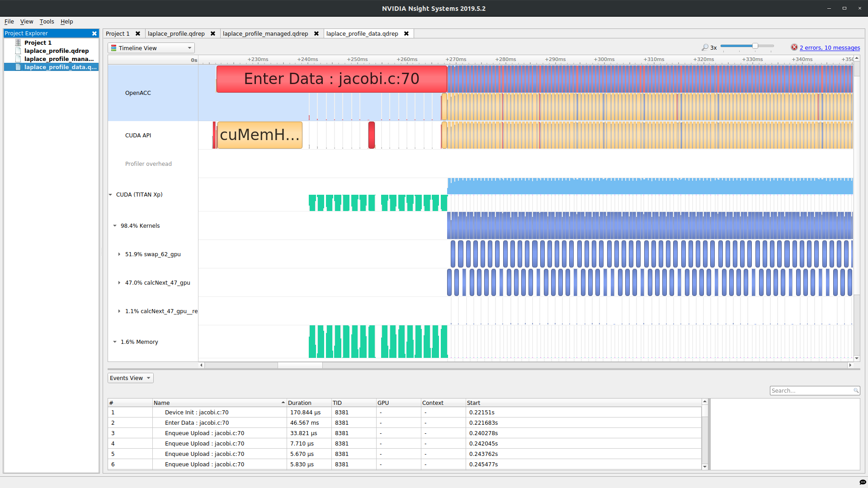This screenshot has width=868, height=488.
Task: Collapse the CUDA (TITAN Xp) row
Action: [110, 195]
